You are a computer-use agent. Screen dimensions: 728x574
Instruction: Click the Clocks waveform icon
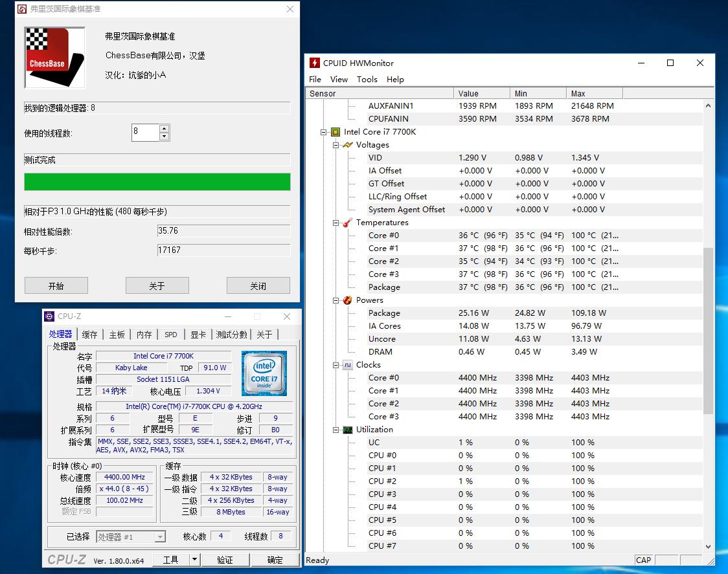click(348, 365)
